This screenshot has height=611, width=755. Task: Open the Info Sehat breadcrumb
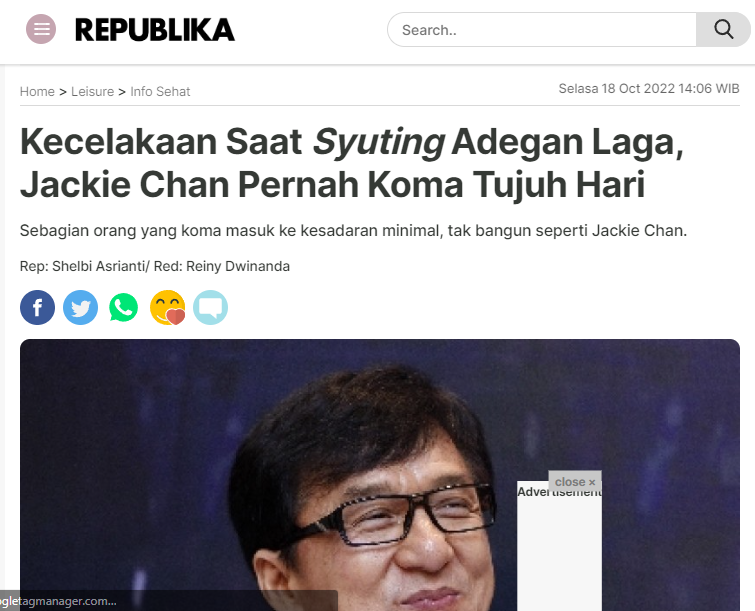[160, 91]
